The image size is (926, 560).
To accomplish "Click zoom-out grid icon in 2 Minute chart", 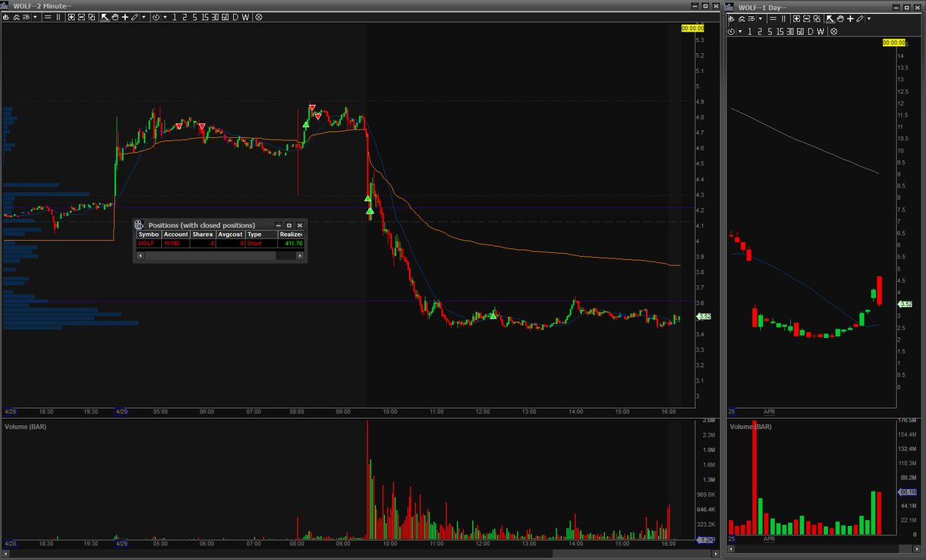I will tap(81, 17).
